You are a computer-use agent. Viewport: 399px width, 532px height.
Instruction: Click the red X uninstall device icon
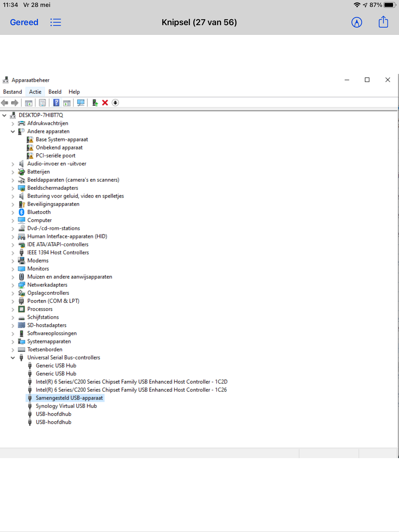tap(105, 103)
